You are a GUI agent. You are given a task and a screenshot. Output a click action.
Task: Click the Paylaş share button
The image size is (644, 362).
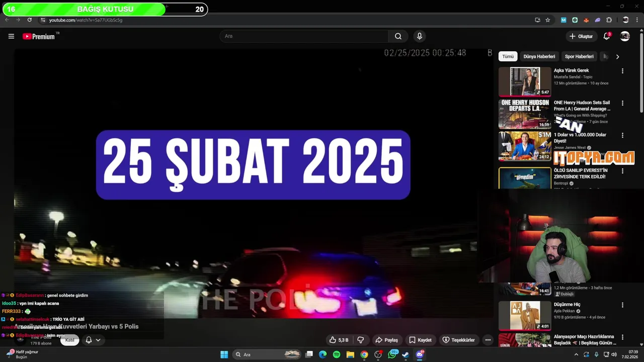click(387, 340)
